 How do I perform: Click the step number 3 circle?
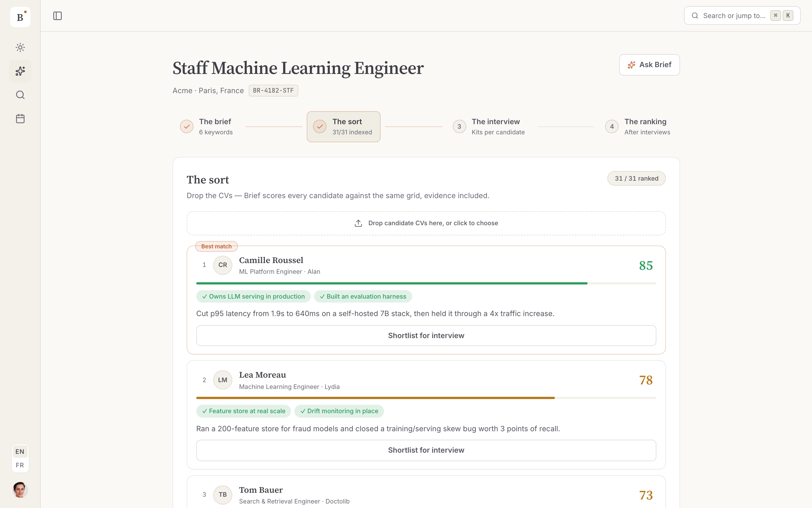459,127
